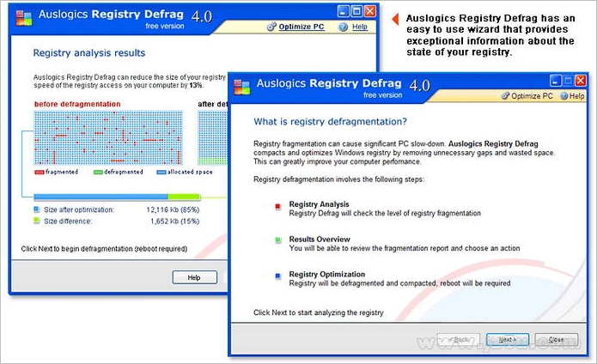Viewport: 597px width, 364px height.
Task: Click '4.0' version number in back window
Action: [x=202, y=16]
